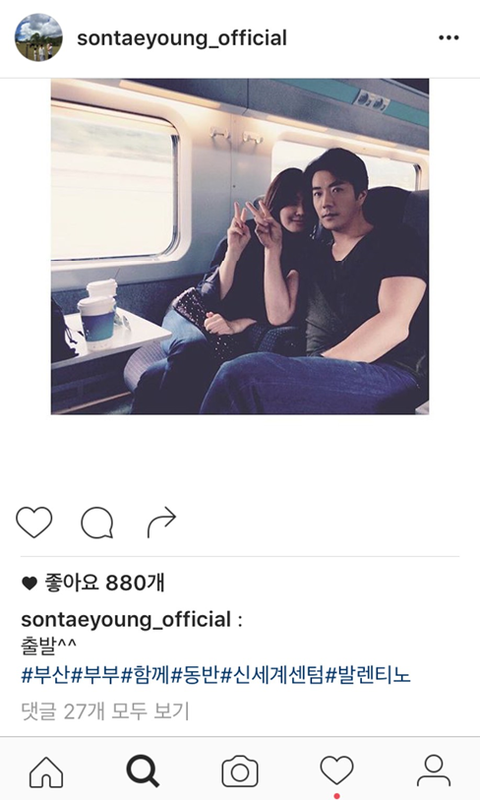This screenshot has height=800, width=480.
Task: Tap the share arrow icon
Action: coord(161,522)
